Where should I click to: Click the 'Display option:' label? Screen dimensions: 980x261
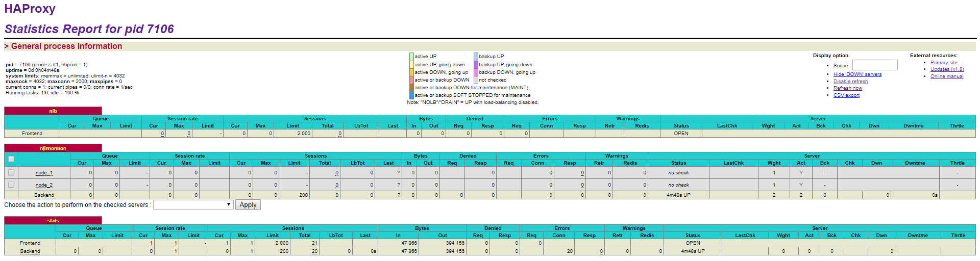click(x=831, y=56)
